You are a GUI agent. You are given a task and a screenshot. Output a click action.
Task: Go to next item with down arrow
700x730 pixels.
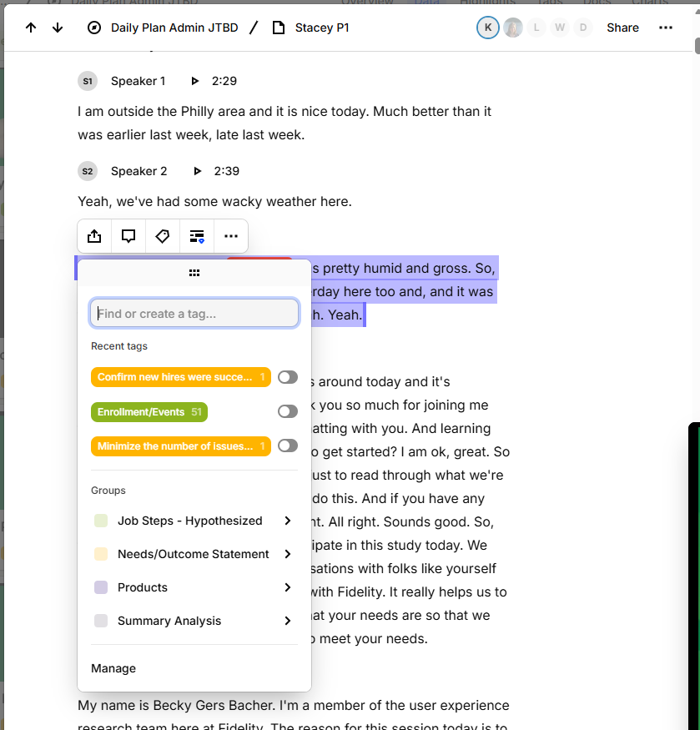click(58, 28)
